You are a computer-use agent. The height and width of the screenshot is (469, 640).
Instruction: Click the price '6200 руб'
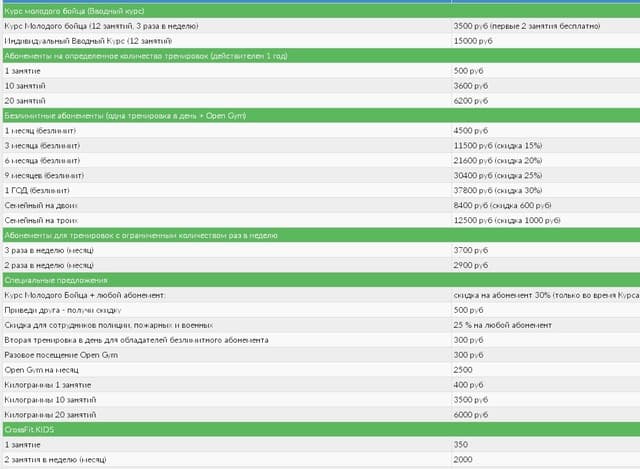(x=471, y=101)
